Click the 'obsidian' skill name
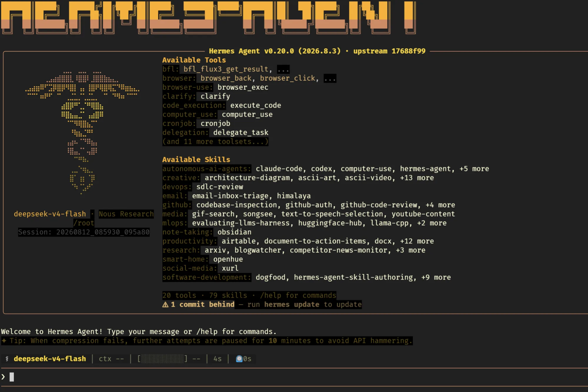Image resolution: width=588 pixels, height=392 pixels. [x=234, y=232]
